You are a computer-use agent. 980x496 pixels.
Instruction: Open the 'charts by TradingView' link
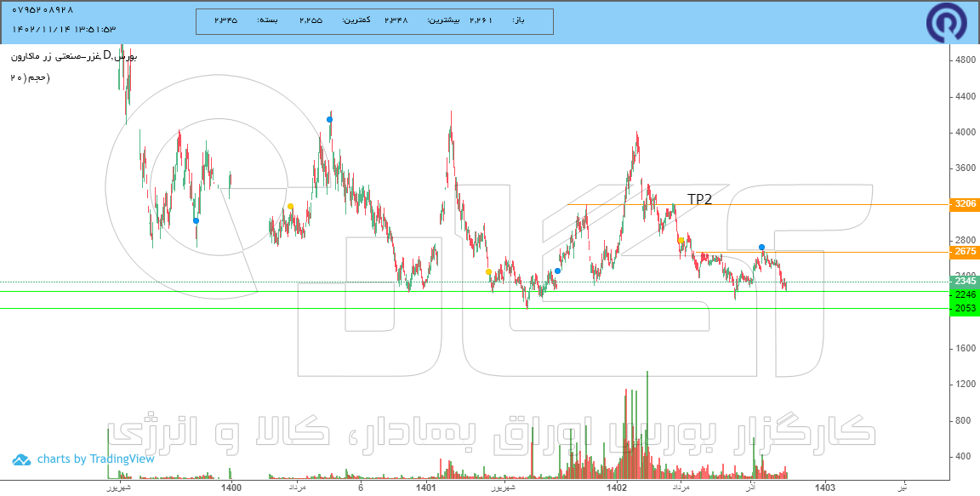(95, 459)
